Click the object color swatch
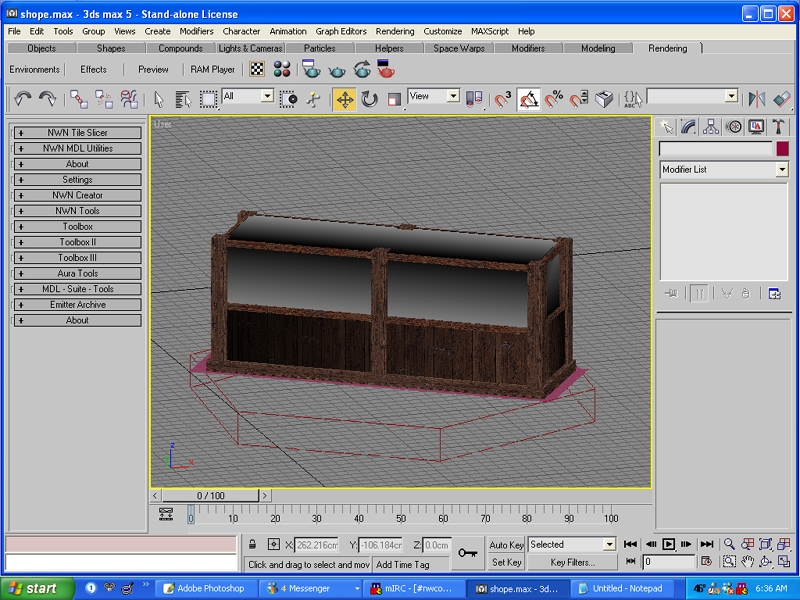This screenshot has height=600, width=800. pyautogui.click(x=782, y=149)
